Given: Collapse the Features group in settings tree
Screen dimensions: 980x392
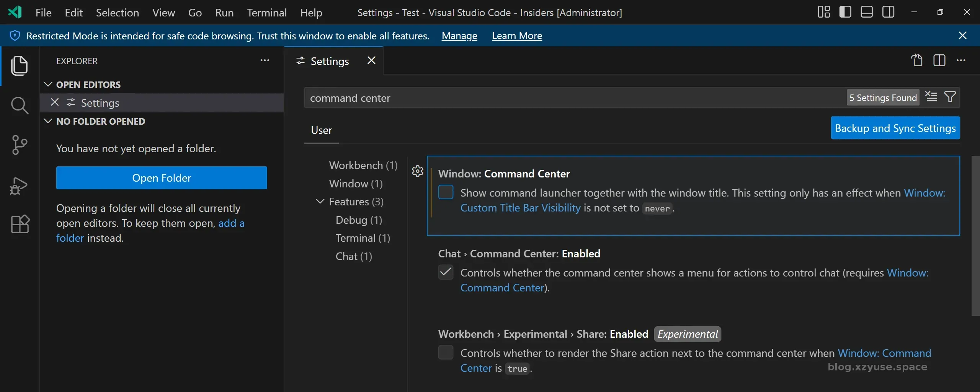Looking at the screenshot, I should click(x=320, y=202).
